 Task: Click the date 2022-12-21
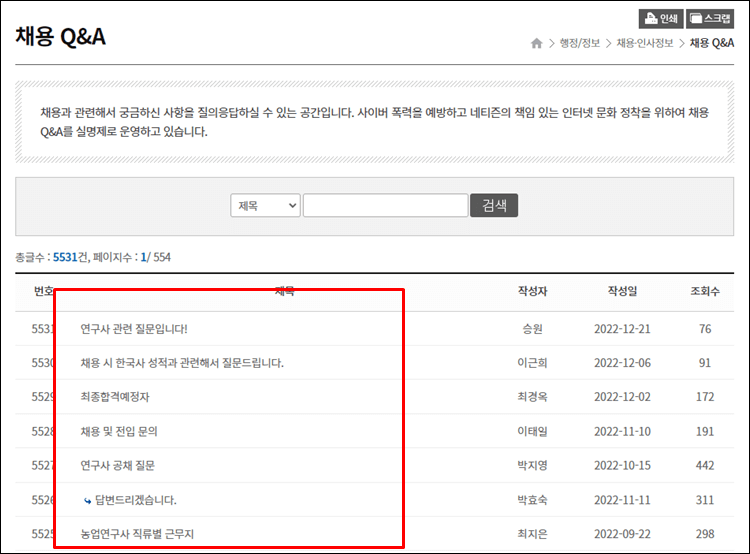pos(622,329)
